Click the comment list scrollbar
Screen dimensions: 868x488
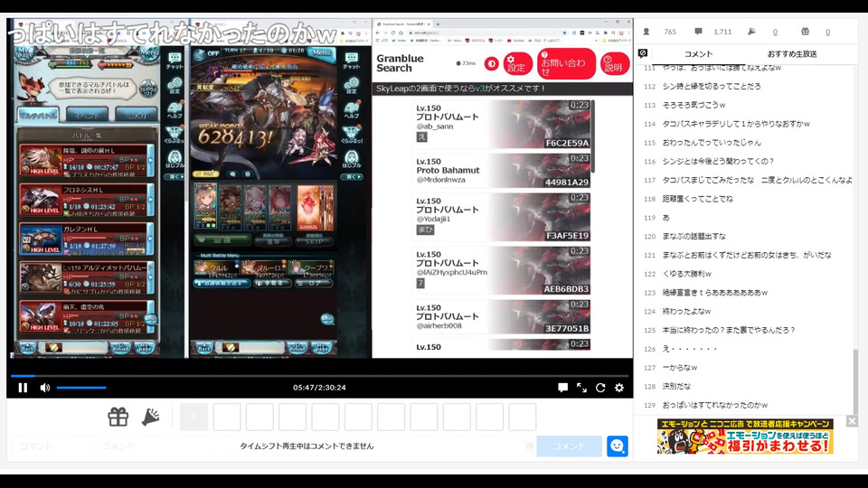855,381
